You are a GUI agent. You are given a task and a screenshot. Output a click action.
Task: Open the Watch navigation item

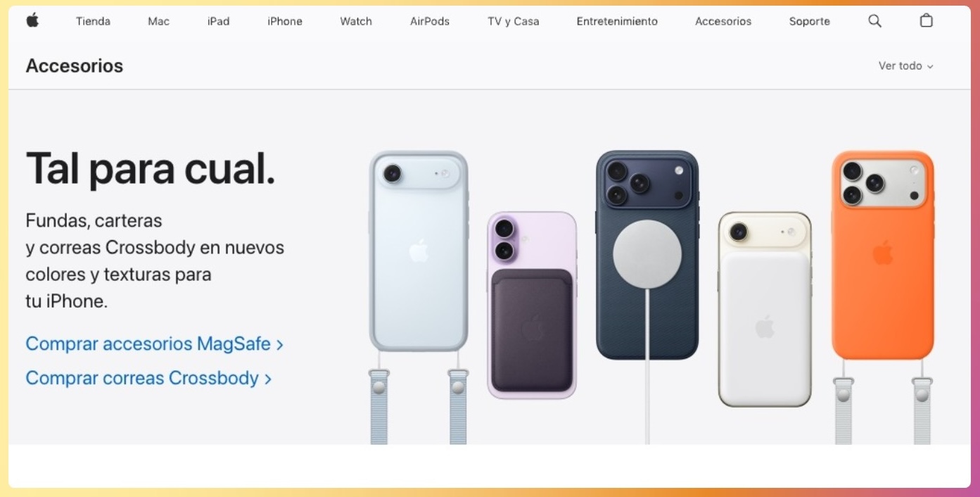(x=356, y=21)
